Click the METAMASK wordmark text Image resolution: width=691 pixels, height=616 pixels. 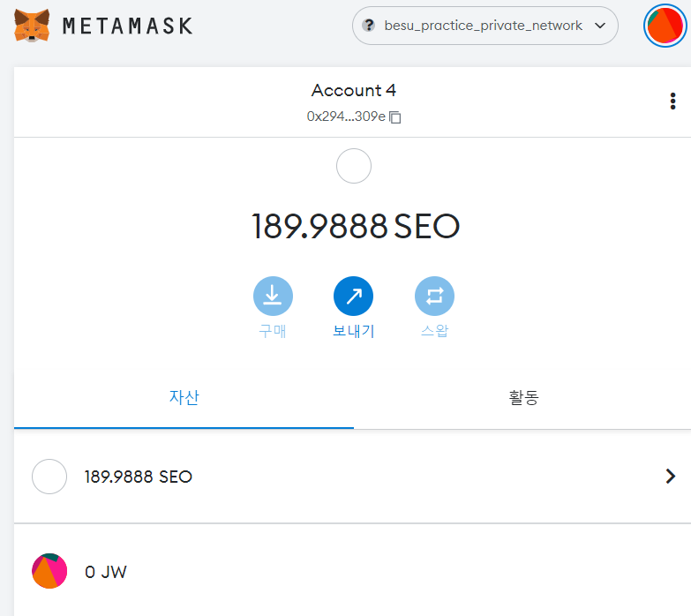128,26
